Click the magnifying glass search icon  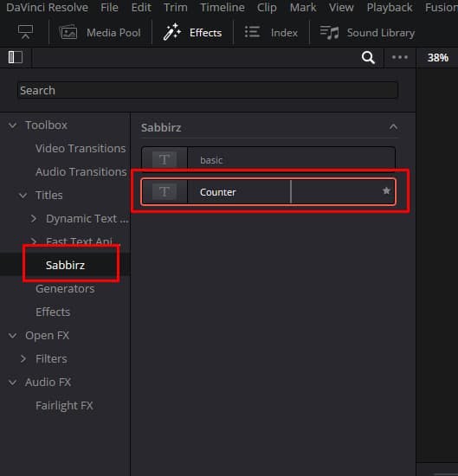[x=368, y=57]
